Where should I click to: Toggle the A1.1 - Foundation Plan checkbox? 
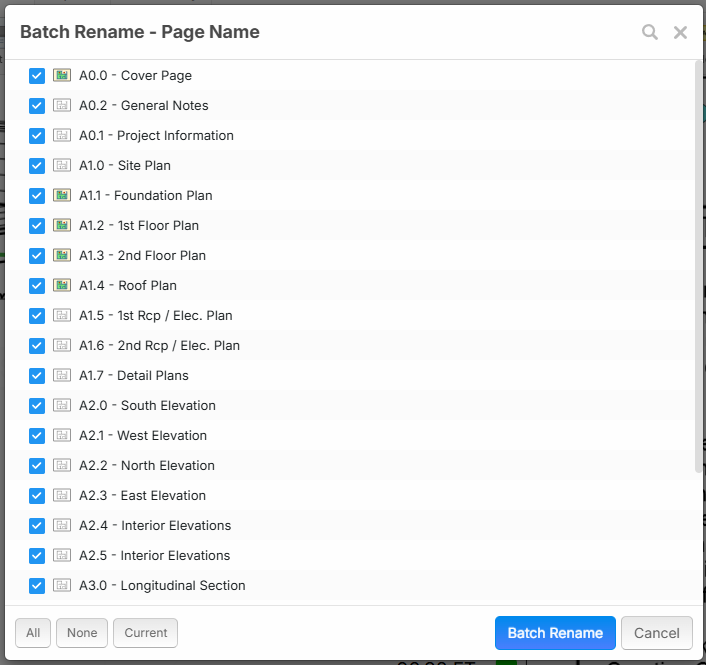coord(37,196)
